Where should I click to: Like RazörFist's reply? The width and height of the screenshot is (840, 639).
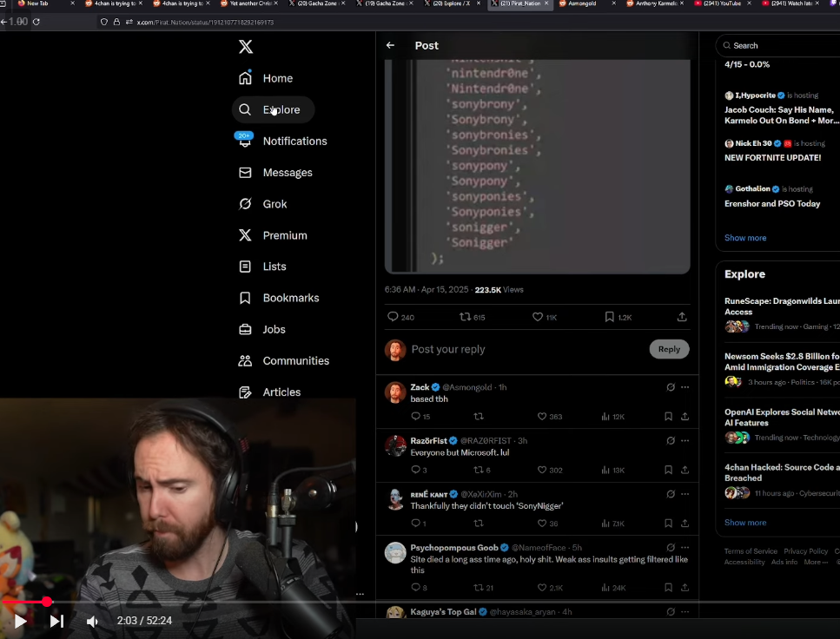coord(550,471)
